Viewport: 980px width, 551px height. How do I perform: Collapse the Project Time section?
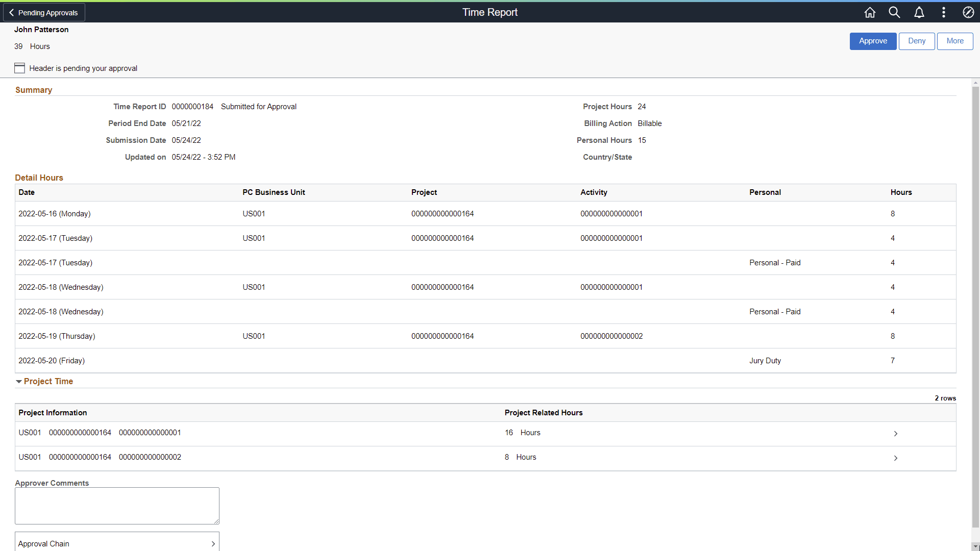[18, 381]
